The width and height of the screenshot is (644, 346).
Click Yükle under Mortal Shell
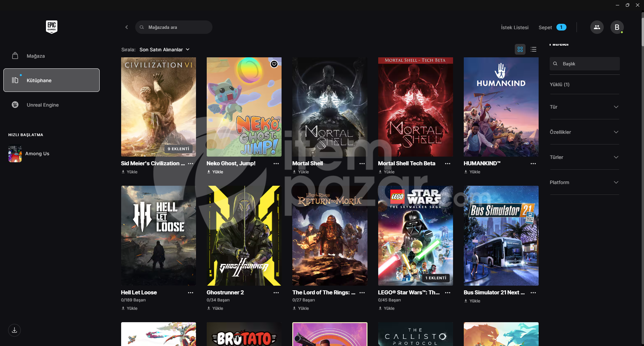click(x=301, y=172)
